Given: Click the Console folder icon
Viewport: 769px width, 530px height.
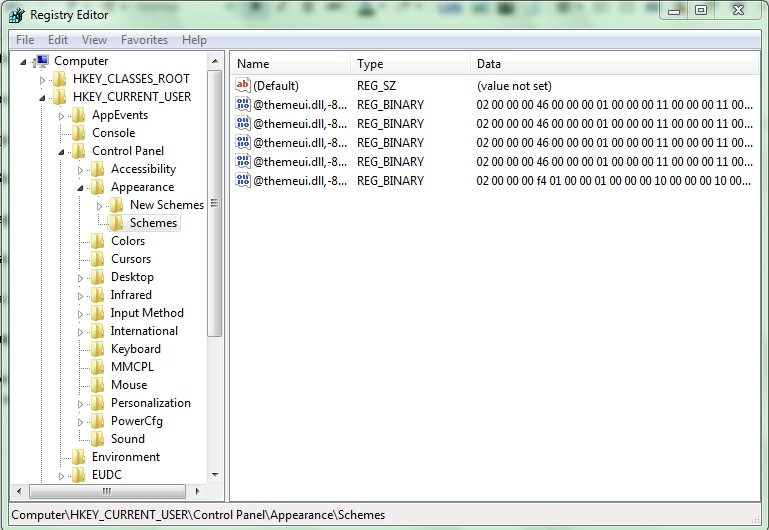Looking at the screenshot, I should [78, 133].
